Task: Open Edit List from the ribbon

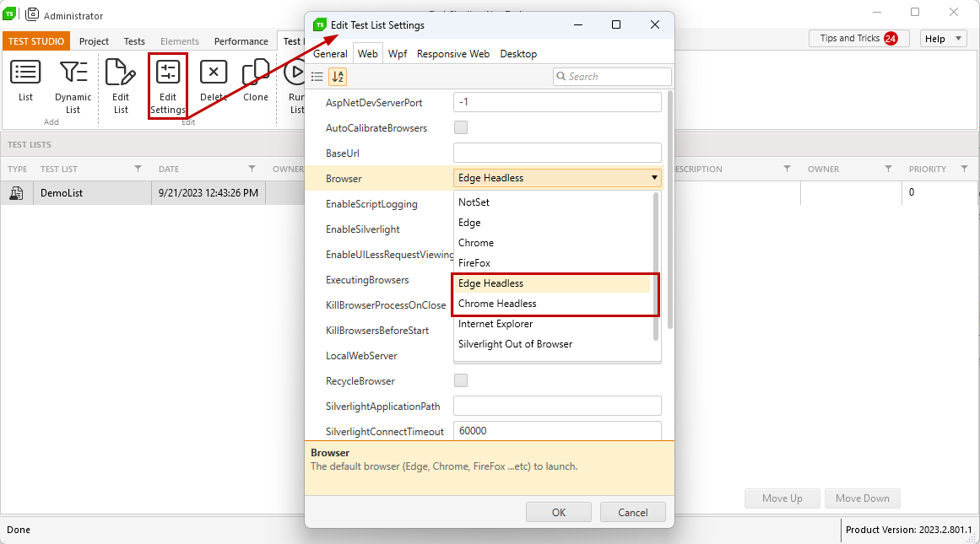Action: (x=121, y=86)
